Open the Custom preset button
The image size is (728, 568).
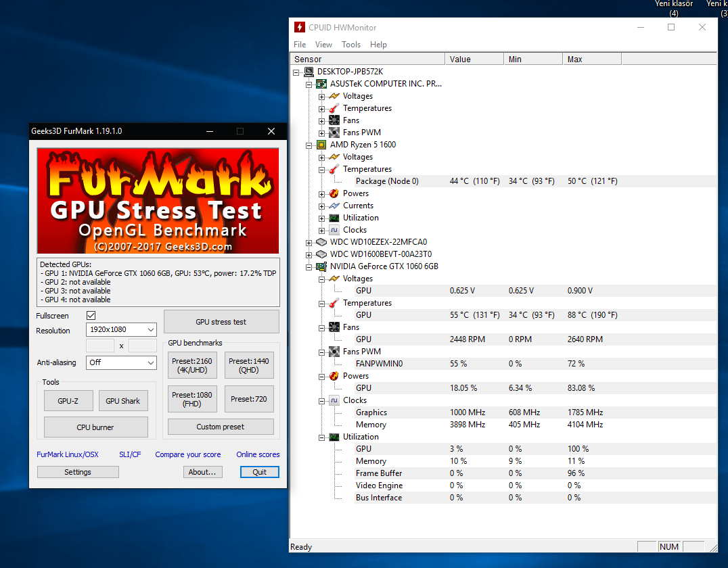[221, 427]
